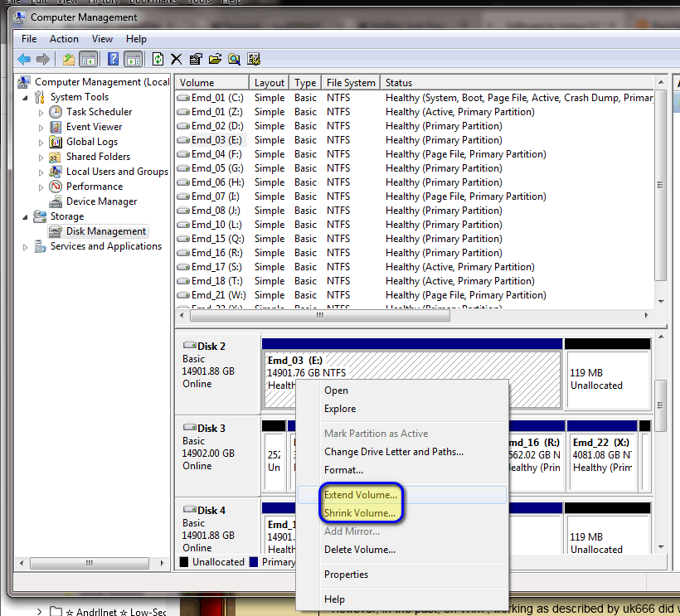Select Shared Folders icon in tree
This screenshot has height=616, width=680.
click(55, 157)
